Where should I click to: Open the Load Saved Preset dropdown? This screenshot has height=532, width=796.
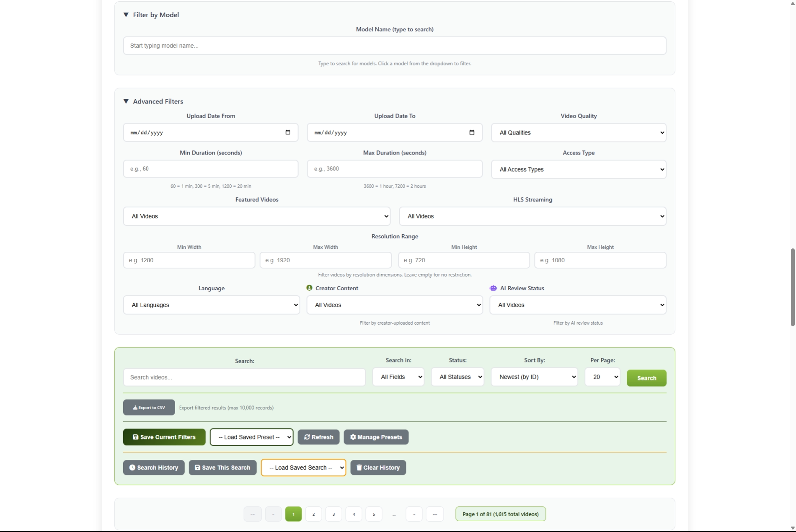click(x=251, y=437)
